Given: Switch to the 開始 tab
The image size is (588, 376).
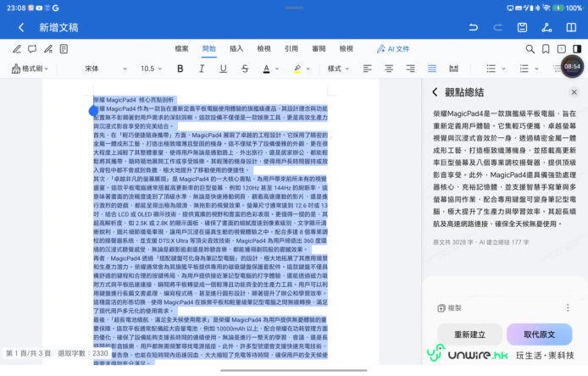Looking at the screenshot, I should click(209, 49).
